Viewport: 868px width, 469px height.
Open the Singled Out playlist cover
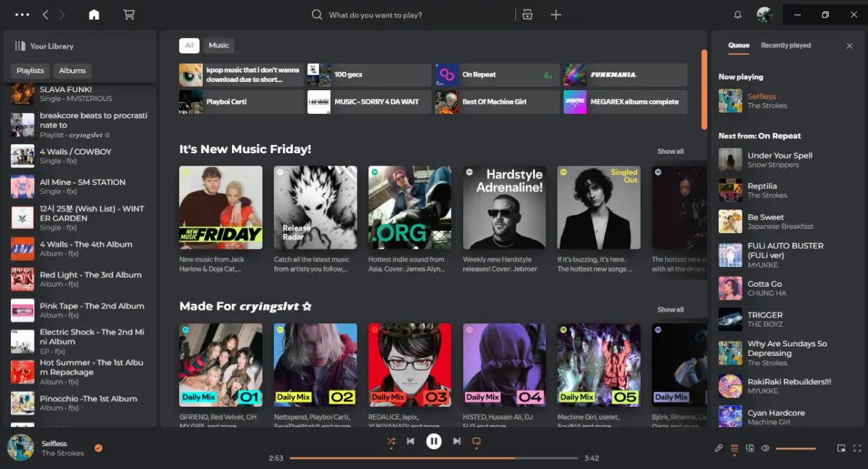coord(599,207)
